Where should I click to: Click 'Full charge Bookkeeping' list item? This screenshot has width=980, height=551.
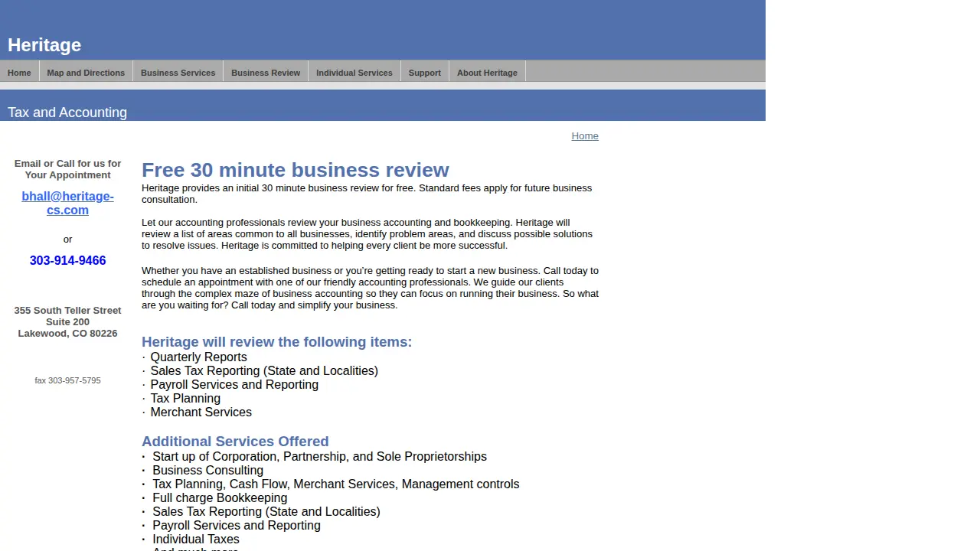pyautogui.click(x=220, y=498)
